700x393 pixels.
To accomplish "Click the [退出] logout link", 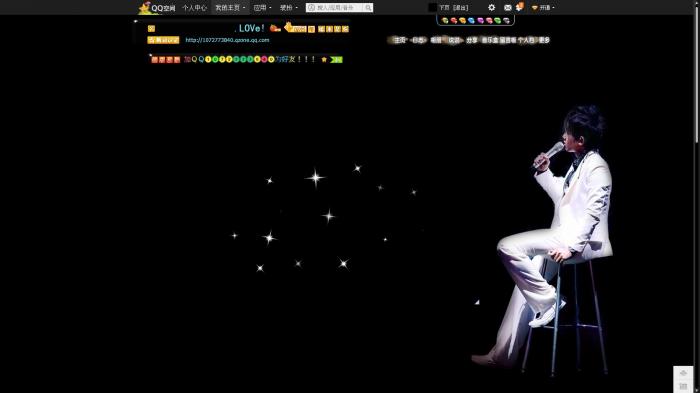I will 460,8.
